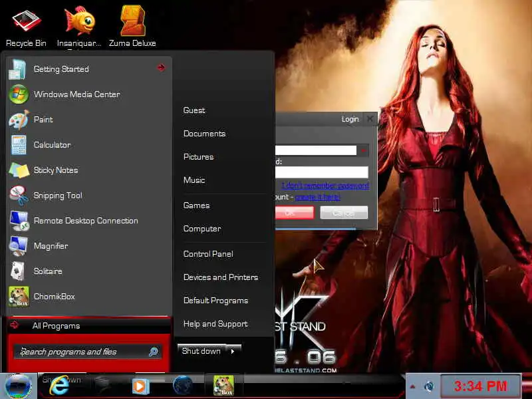Launch Zuma Deluxe desktop icon
Image resolution: width=532 pixels, height=399 pixels.
coord(132,27)
